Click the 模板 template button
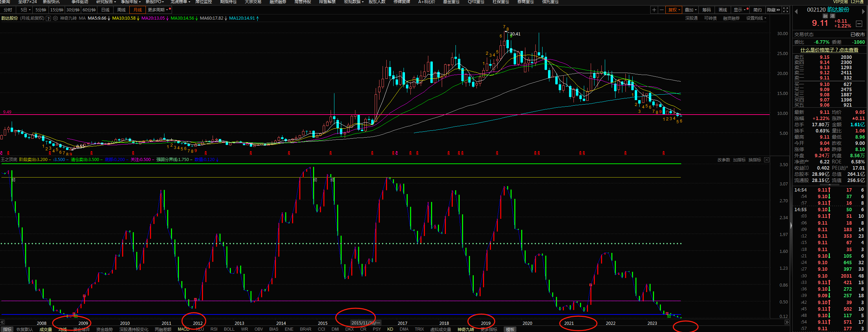 pos(510,329)
